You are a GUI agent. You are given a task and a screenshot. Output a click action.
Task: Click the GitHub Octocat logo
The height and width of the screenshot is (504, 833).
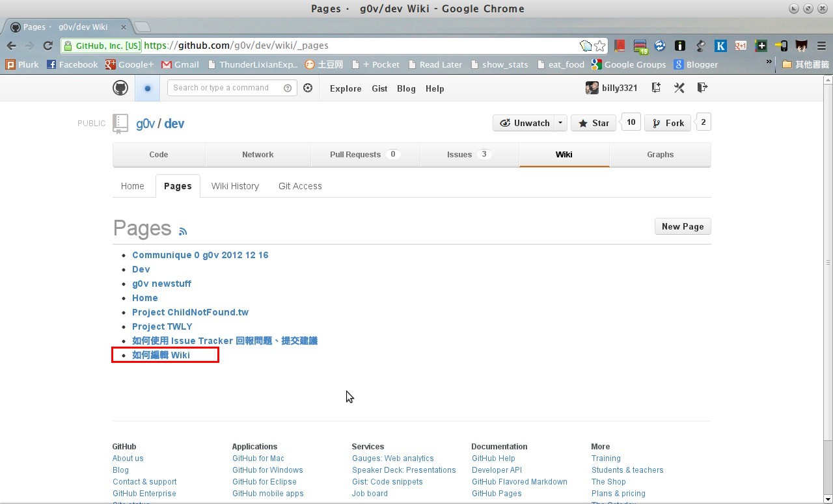[x=120, y=88]
